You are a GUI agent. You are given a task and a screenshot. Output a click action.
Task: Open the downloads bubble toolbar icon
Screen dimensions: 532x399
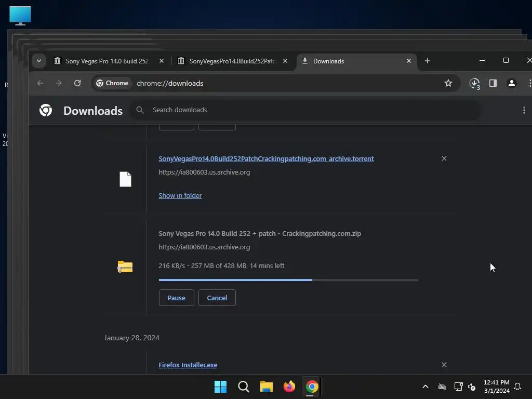coord(474,84)
